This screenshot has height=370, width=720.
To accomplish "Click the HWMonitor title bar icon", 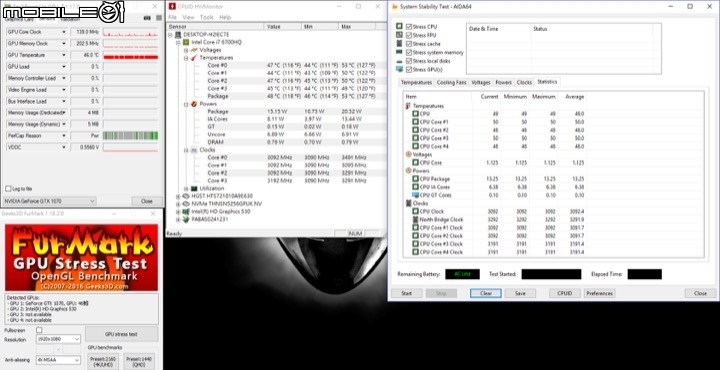I will pos(172,6).
